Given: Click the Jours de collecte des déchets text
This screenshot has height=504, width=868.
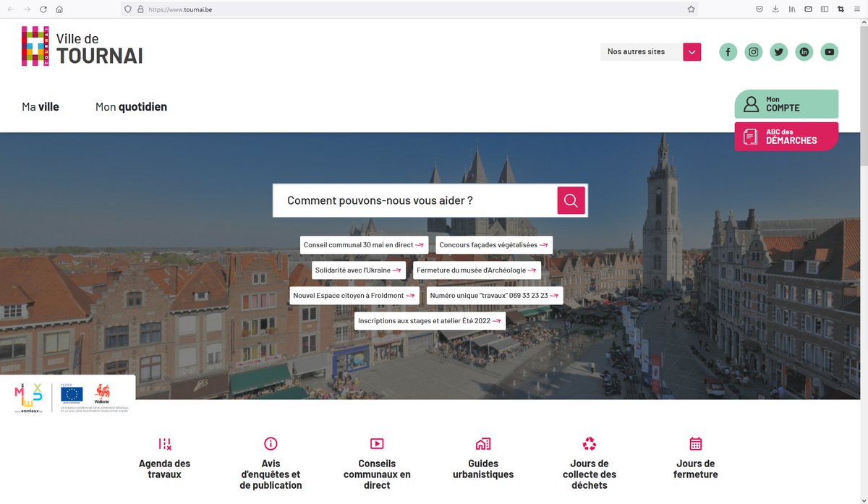Looking at the screenshot, I should click(x=590, y=474).
